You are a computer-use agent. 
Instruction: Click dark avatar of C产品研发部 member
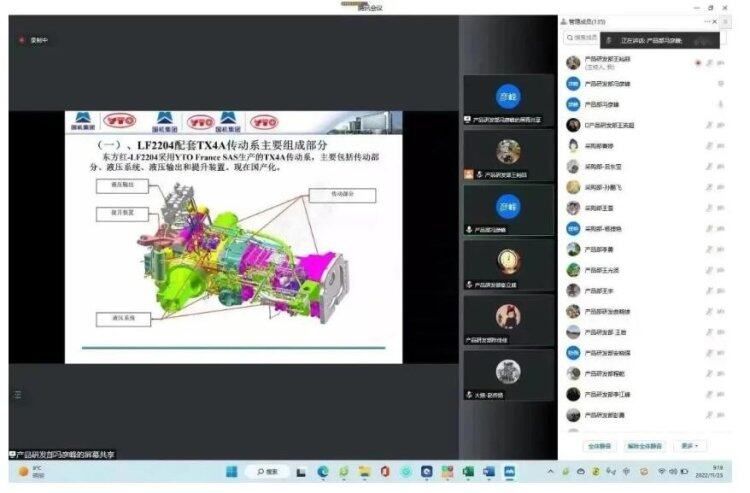pos(573,125)
